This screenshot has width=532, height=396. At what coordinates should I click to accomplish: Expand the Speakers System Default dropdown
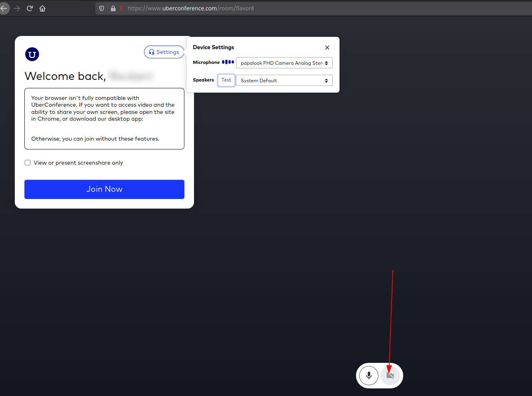(x=284, y=81)
